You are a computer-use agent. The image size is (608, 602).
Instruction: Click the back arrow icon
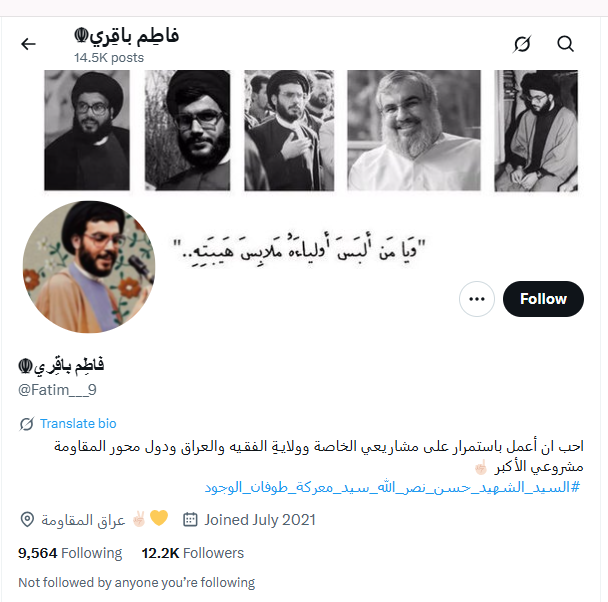click(28, 44)
